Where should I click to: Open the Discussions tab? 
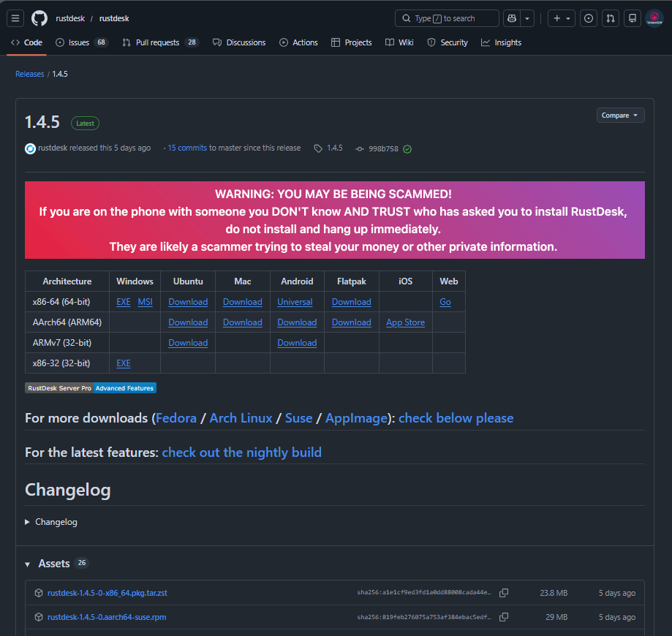(239, 42)
